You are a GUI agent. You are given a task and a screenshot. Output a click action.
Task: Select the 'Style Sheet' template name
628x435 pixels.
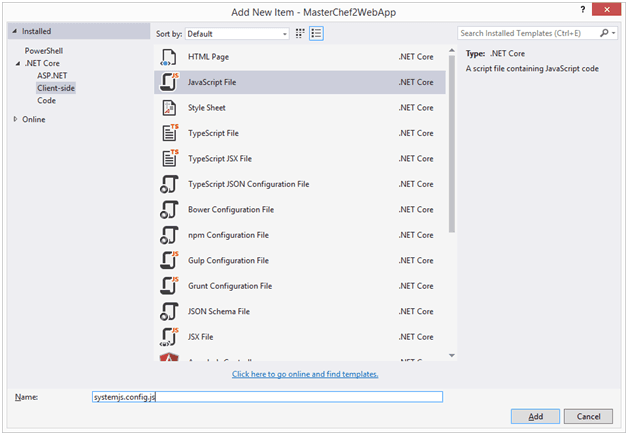(x=207, y=108)
